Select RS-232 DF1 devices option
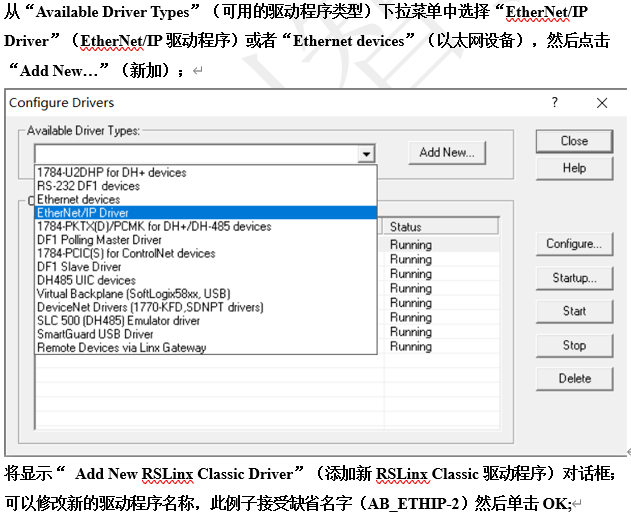This screenshot has height=514, width=631. point(206,186)
